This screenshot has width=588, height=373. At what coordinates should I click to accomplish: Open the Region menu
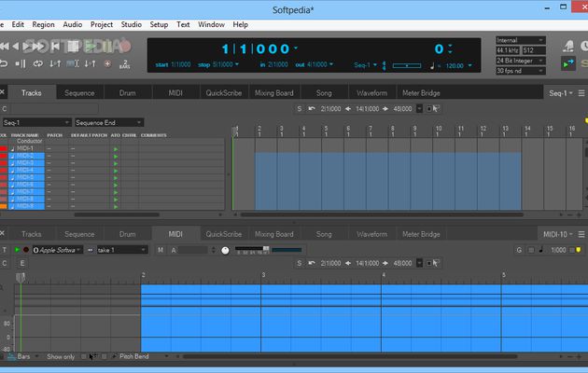coord(43,25)
